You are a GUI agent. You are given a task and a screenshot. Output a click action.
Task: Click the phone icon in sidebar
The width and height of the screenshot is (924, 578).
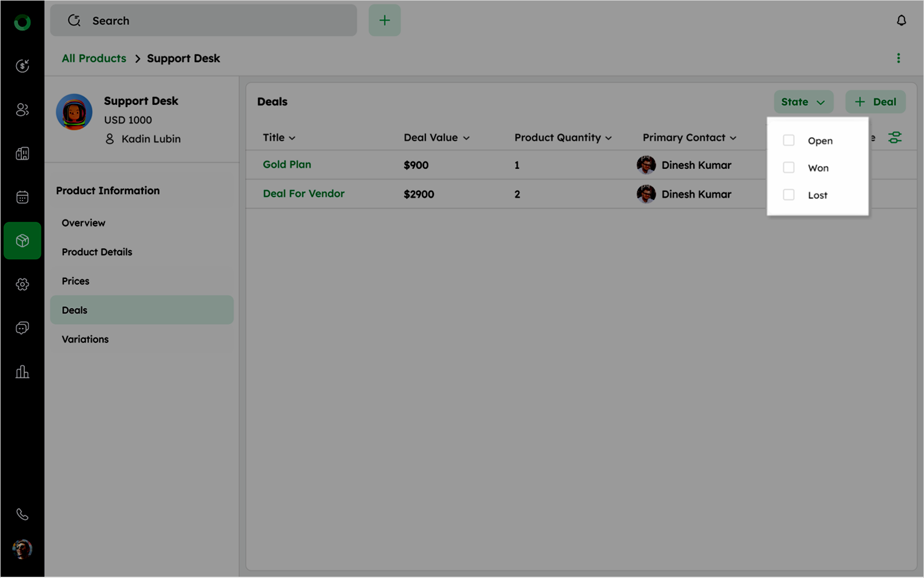coord(22,514)
